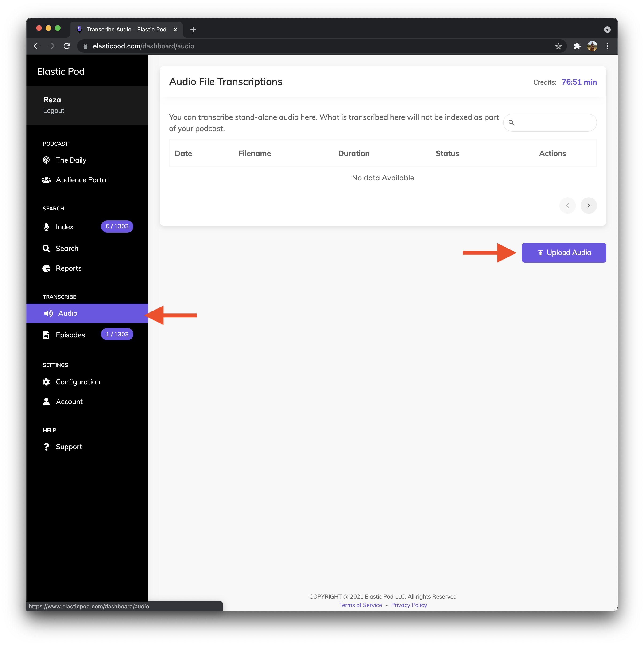Click the file icon beside Episodes

tap(47, 335)
